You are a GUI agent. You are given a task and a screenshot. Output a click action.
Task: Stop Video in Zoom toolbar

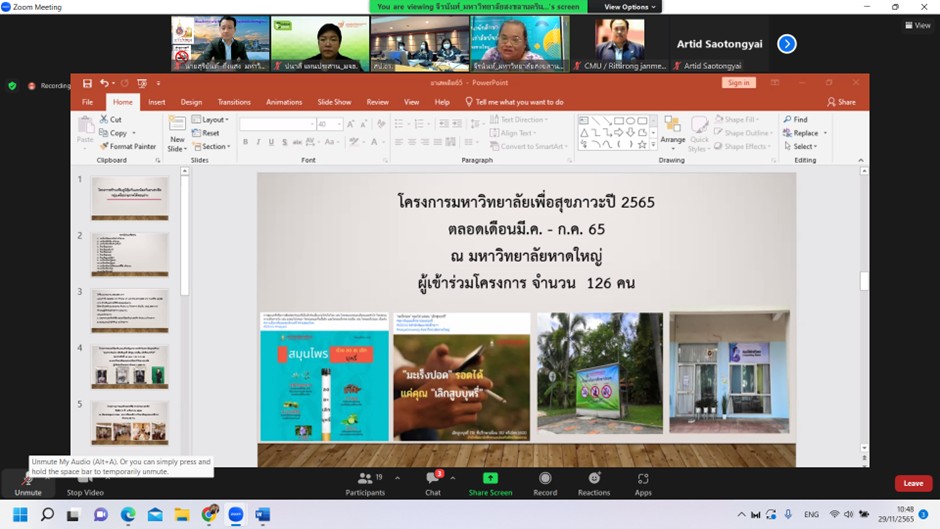85,485
